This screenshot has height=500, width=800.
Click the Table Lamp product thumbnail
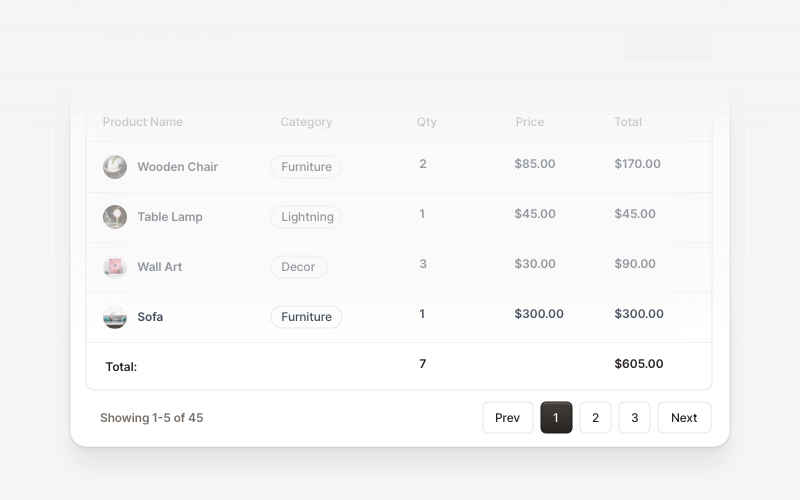(x=115, y=217)
